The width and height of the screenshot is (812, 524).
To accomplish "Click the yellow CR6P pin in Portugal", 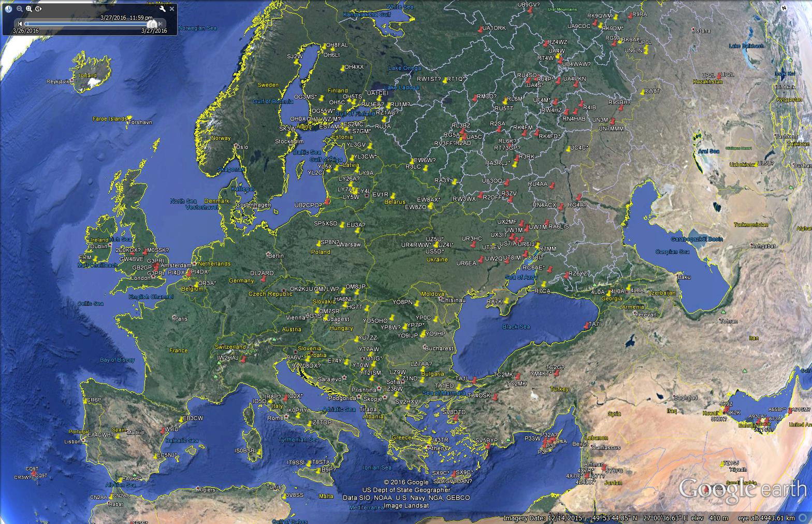I will [85, 401].
